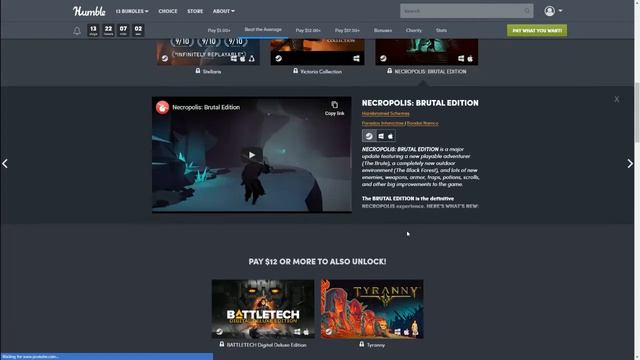Viewport: 640px width, 360px height.
Task: Select the Stellaris game thumbnail
Action: (208, 52)
